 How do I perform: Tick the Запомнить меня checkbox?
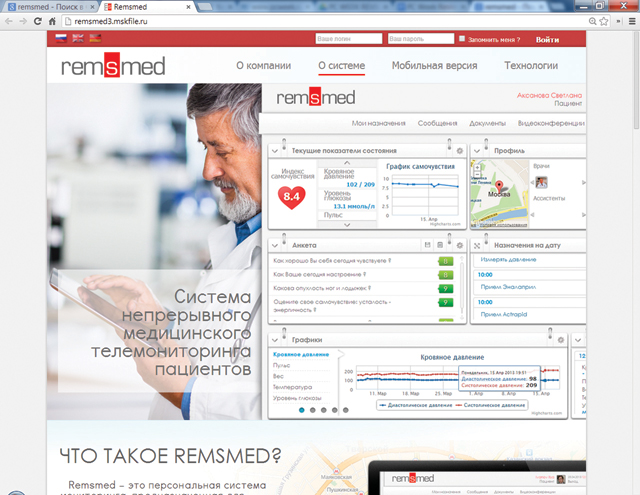(x=462, y=39)
